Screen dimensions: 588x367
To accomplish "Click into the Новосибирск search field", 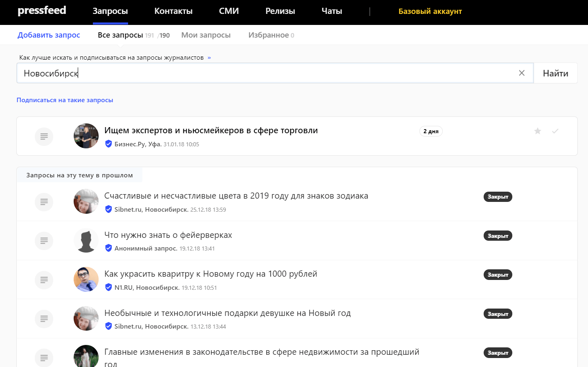I will point(266,73).
